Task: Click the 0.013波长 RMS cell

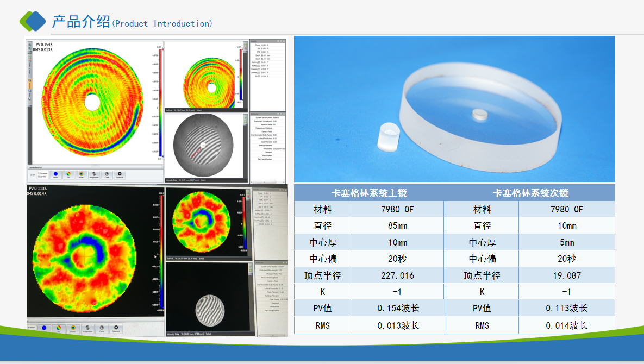Action: 398,325
